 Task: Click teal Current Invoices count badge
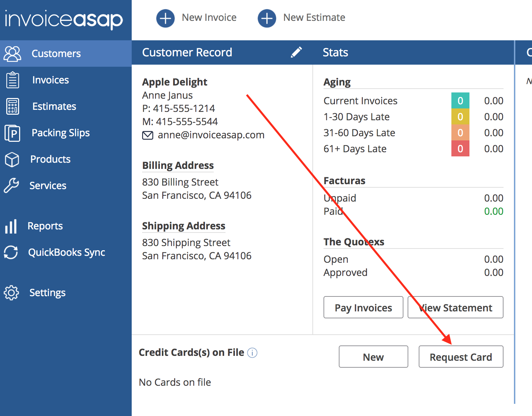pos(460,100)
